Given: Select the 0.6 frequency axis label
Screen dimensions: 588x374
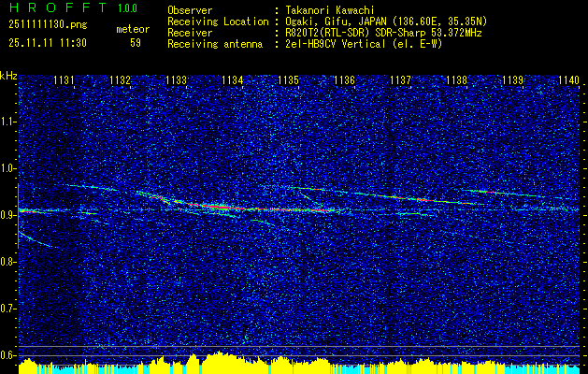Looking at the screenshot, I should tap(7, 355).
